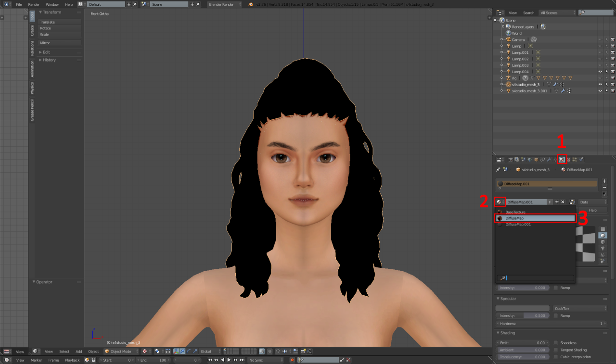Click the Halo material type button
The width and height of the screenshot is (616, 364).
(593, 210)
